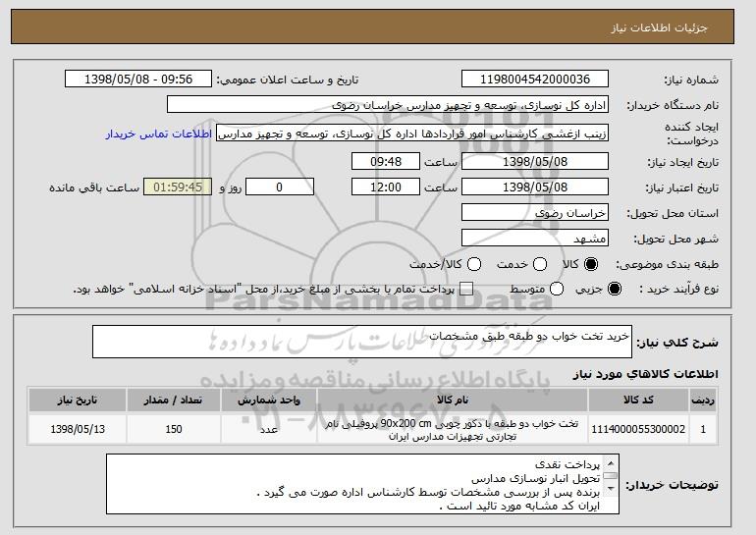Click the تعداد / مقدار column header

(x=173, y=401)
